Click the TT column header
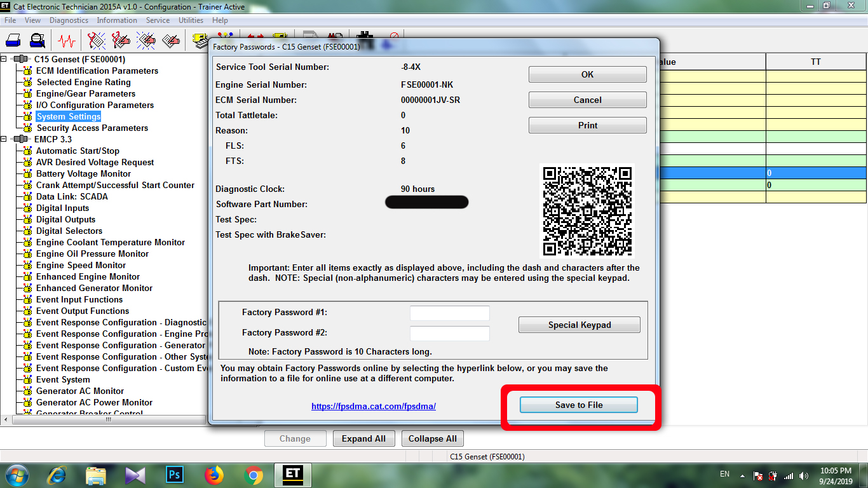 point(816,62)
